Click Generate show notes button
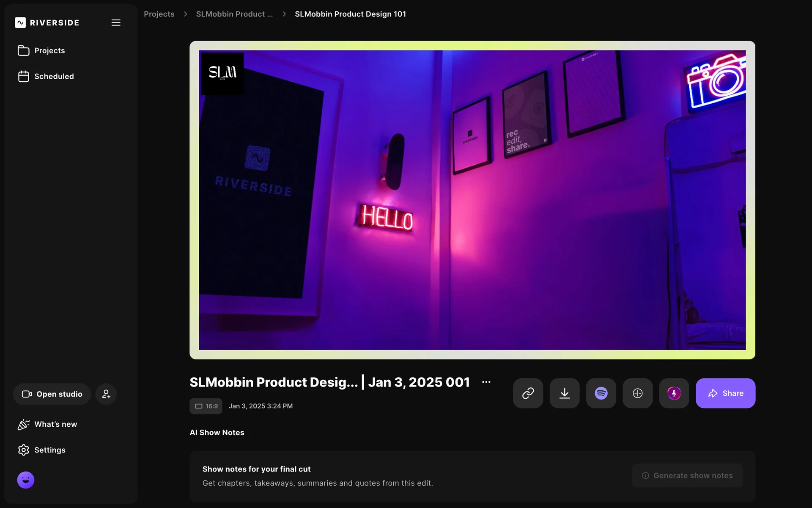 pos(687,475)
